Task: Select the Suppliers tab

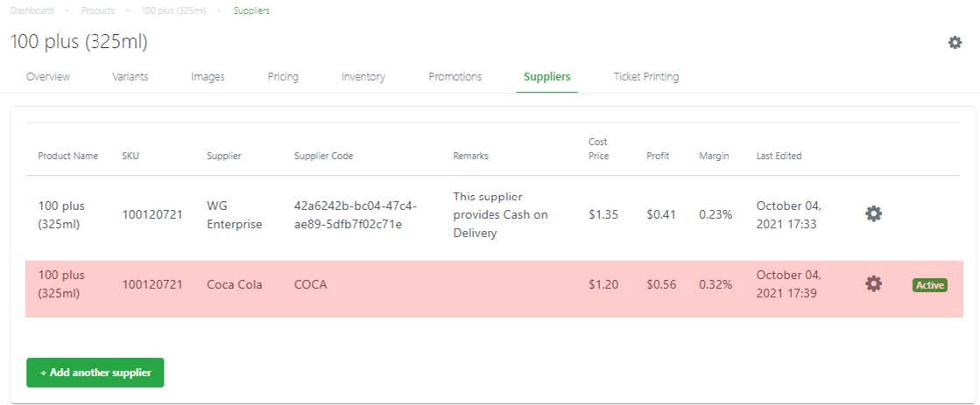Action: click(546, 77)
